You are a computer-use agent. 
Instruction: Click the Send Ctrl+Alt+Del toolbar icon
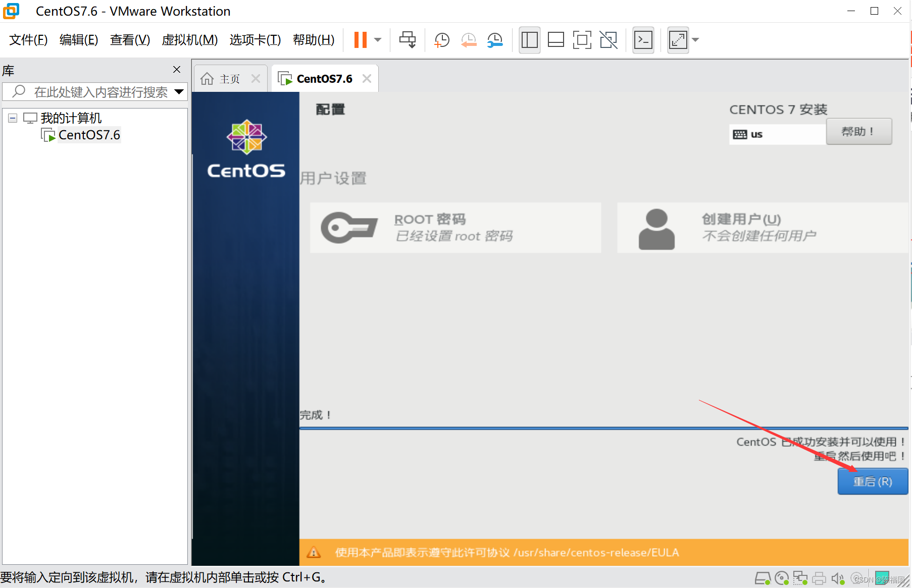coord(408,40)
